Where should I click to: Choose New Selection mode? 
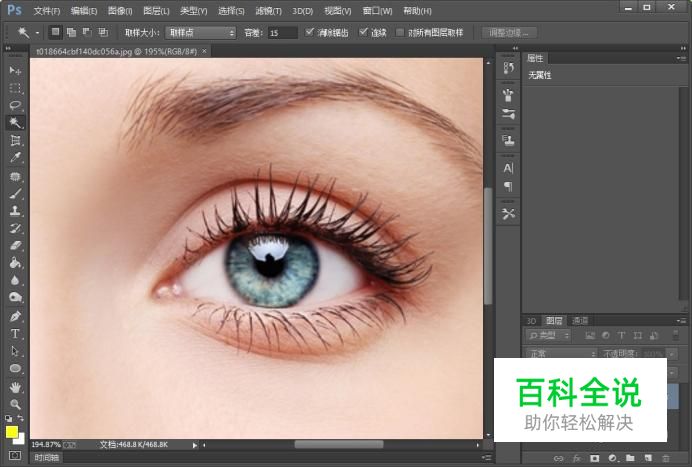click(55, 32)
